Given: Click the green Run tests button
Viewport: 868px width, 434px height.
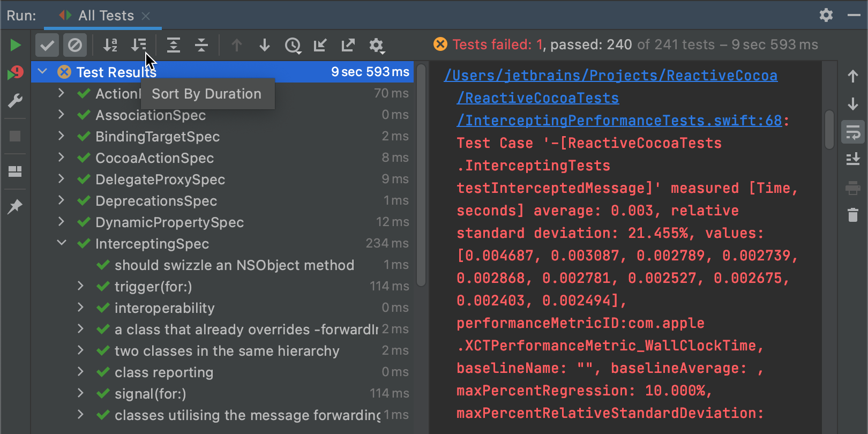Looking at the screenshot, I should [15, 46].
